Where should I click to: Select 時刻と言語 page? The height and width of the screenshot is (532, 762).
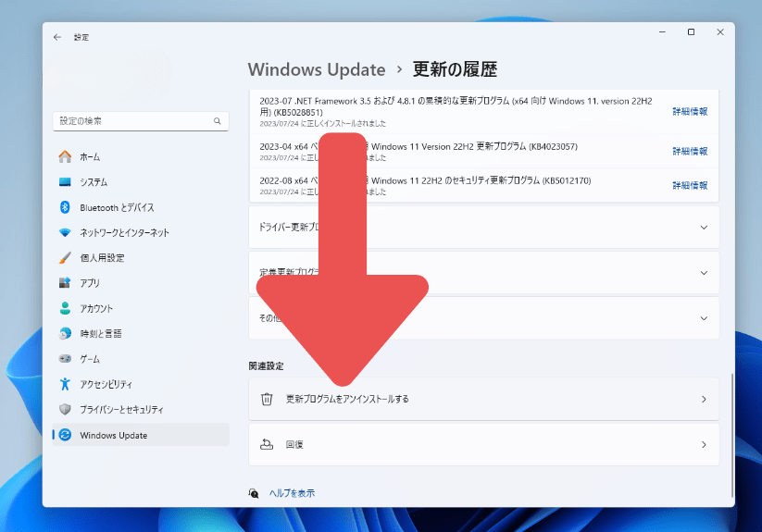[x=141, y=333]
